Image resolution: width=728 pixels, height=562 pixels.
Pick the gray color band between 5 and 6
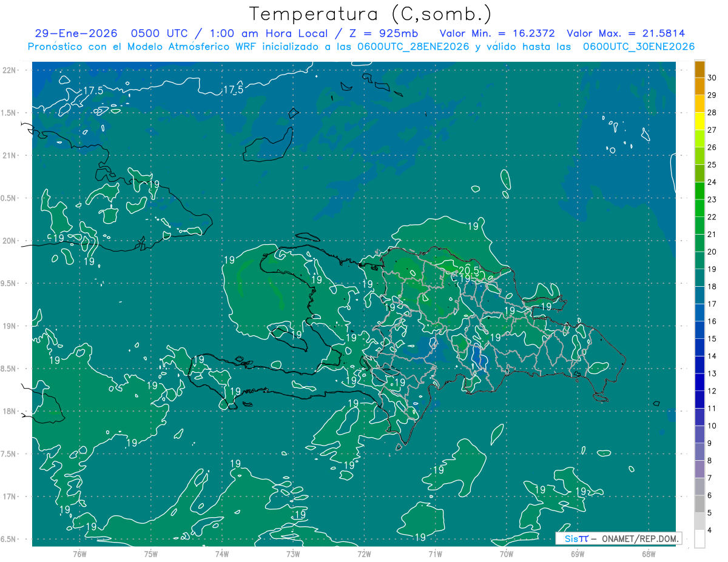[x=699, y=504]
